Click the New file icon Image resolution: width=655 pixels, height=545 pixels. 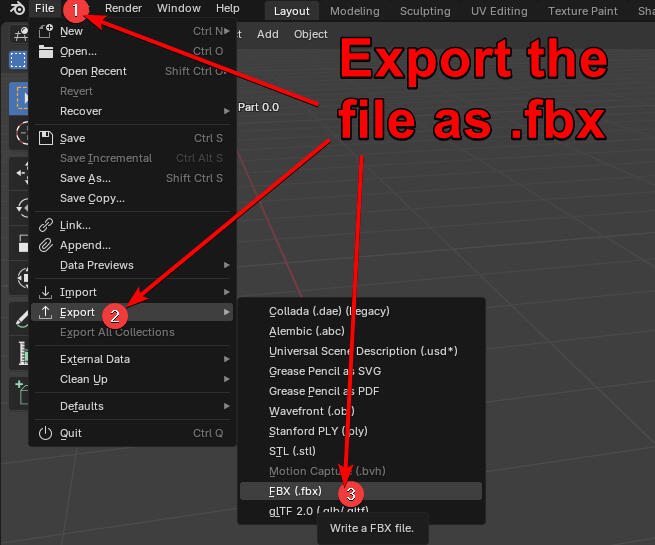pos(45,31)
